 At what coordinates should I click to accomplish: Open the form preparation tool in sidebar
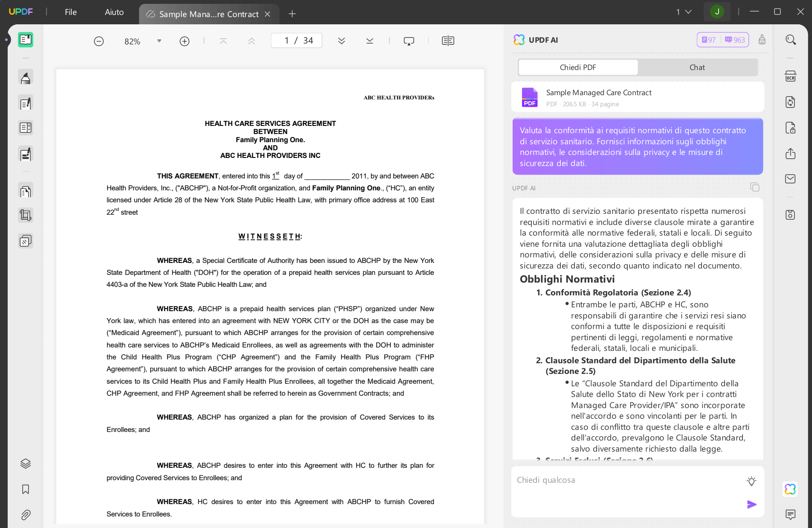pos(26,128)
